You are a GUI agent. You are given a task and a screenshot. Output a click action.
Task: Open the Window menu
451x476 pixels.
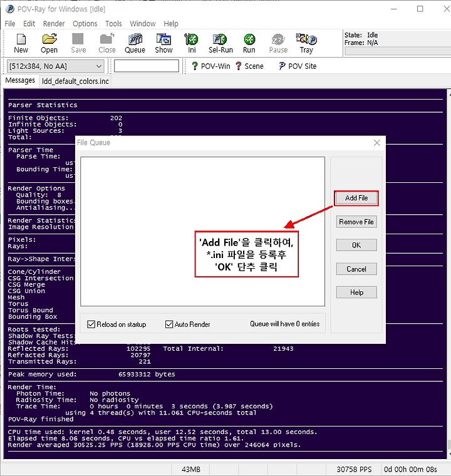[143, 24]
